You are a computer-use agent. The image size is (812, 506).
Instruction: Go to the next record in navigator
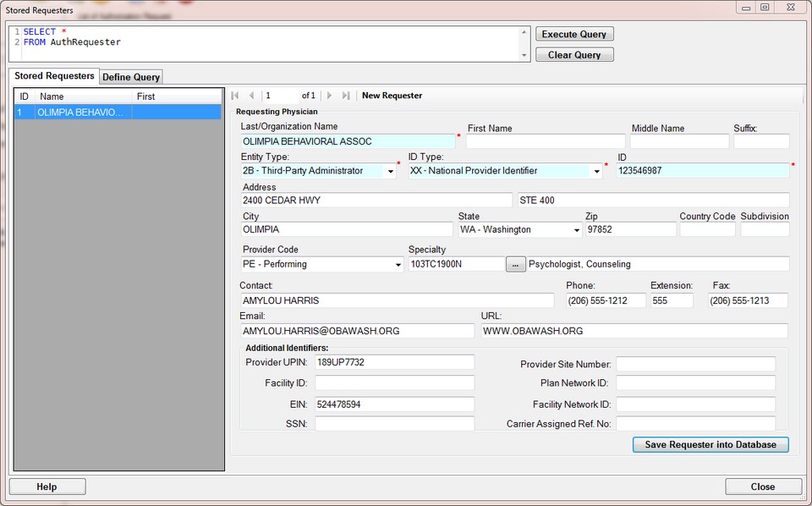click(x=330, y=96)
